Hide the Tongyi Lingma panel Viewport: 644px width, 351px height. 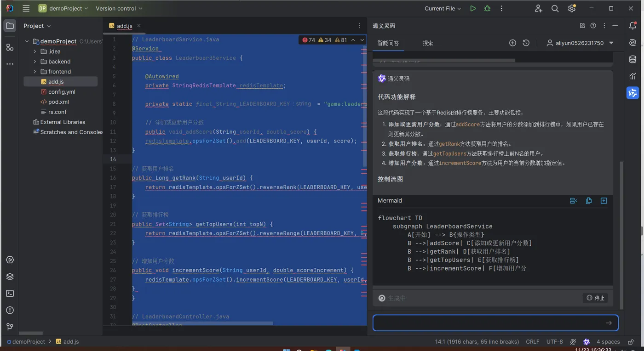click(615, 26)
